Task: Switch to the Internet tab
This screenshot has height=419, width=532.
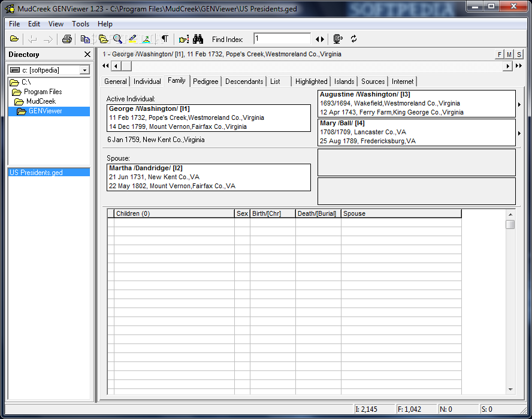Action: pos(403,82)
